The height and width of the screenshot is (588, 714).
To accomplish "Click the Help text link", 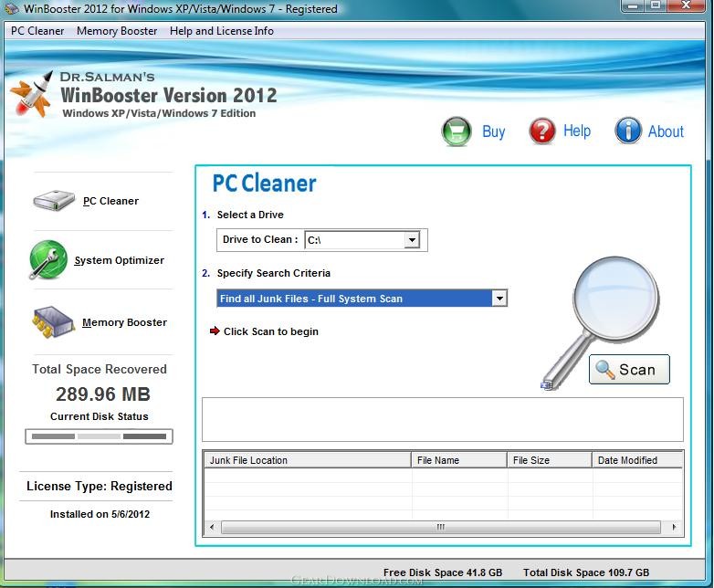I will coord(577,131).
